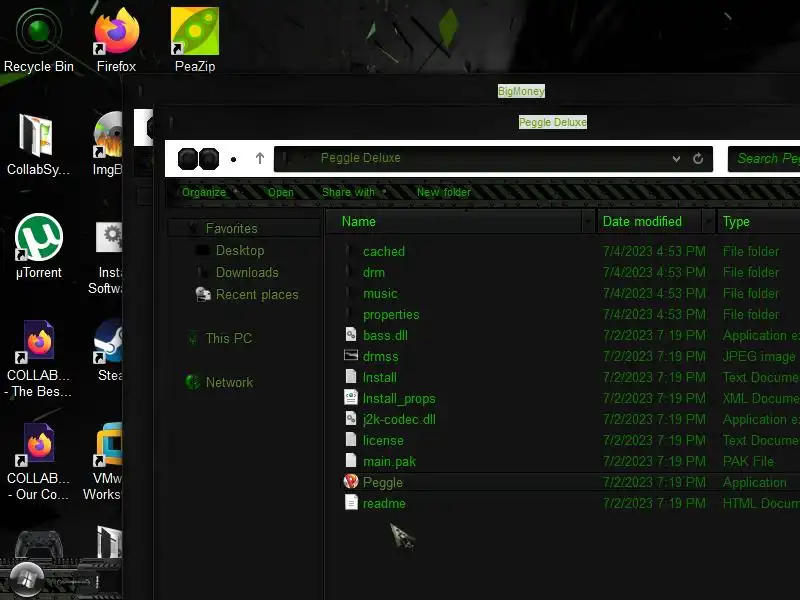This screenshot has width=800, height=600.
Task: Open COLLAB - Our Co... shortcut
Action: 38,462
